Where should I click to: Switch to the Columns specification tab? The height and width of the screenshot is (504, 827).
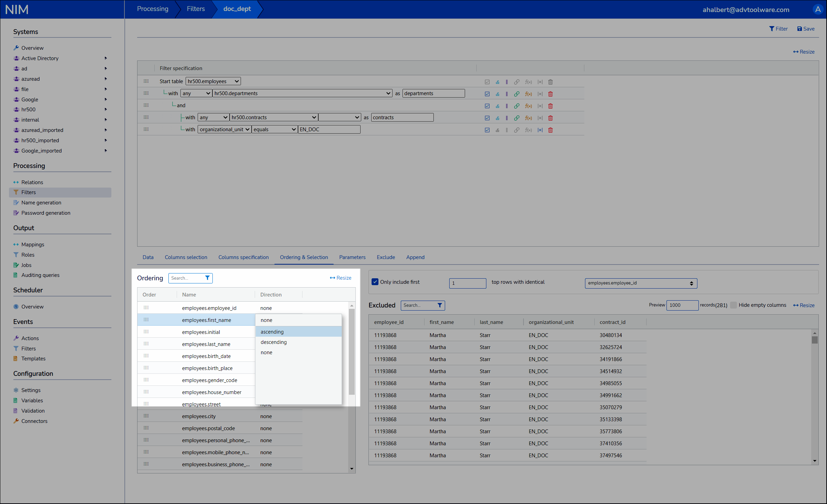pos(243,257)
